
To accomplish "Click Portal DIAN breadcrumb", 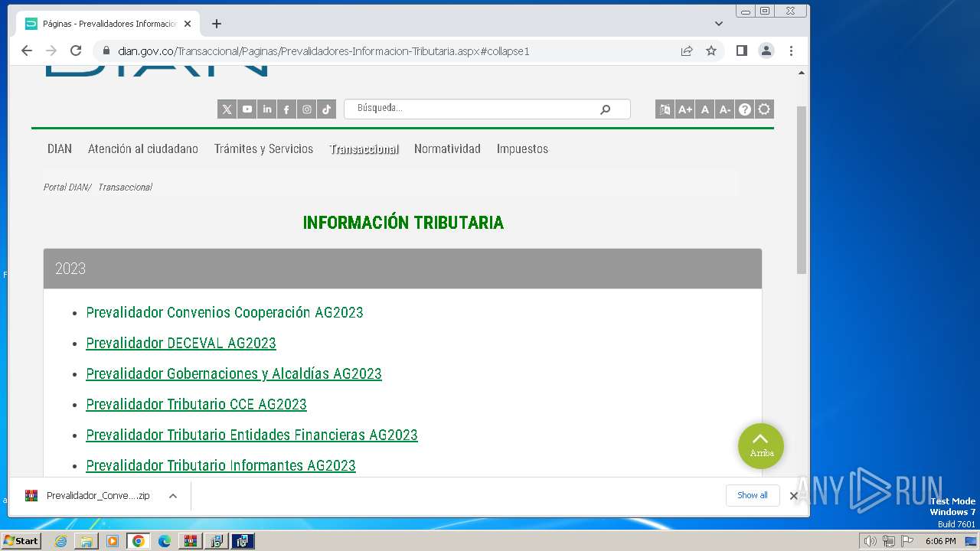I will 67,187.
